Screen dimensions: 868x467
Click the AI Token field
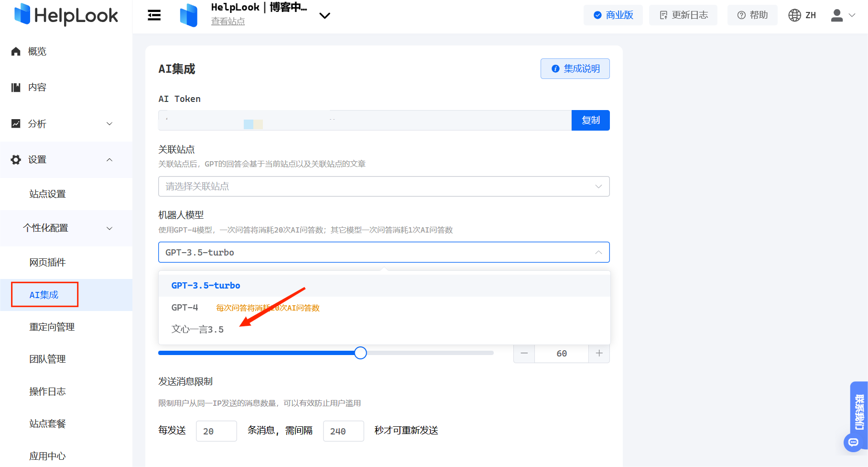pyautogui.click(x=365, y=121)
